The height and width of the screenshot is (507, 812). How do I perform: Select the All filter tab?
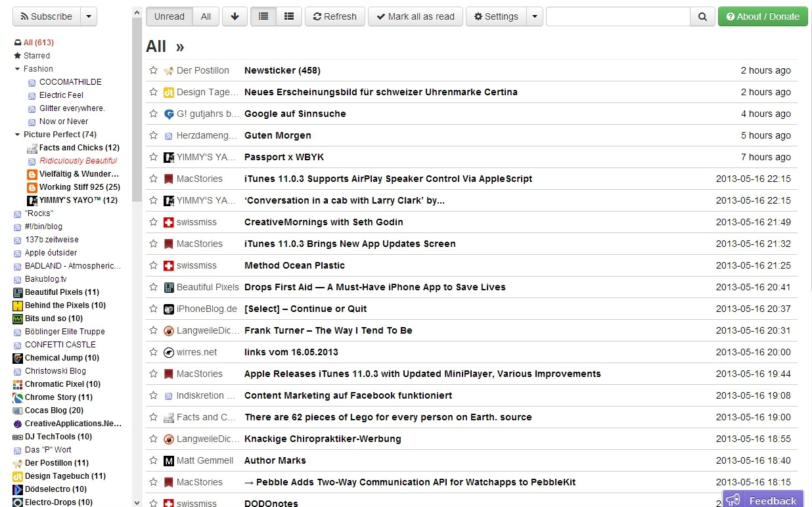click(x=206, y=16)
